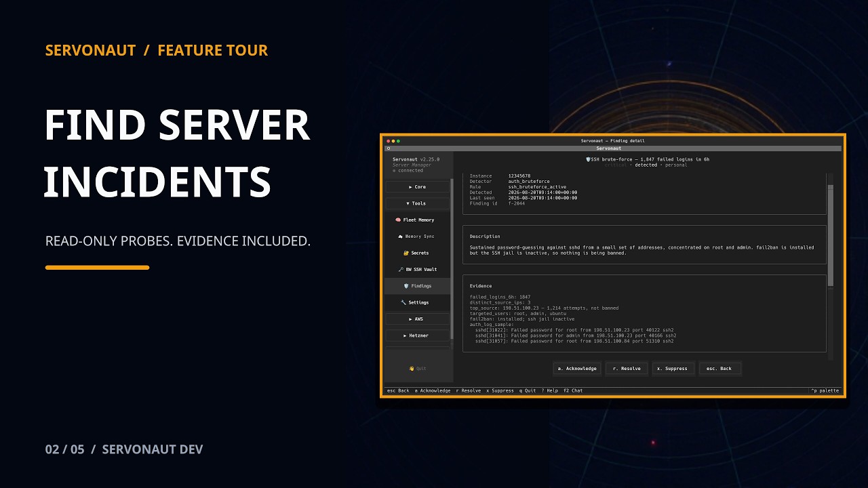Click the Rule value 'ssh_bruteforce_active'

coord(537,187)
